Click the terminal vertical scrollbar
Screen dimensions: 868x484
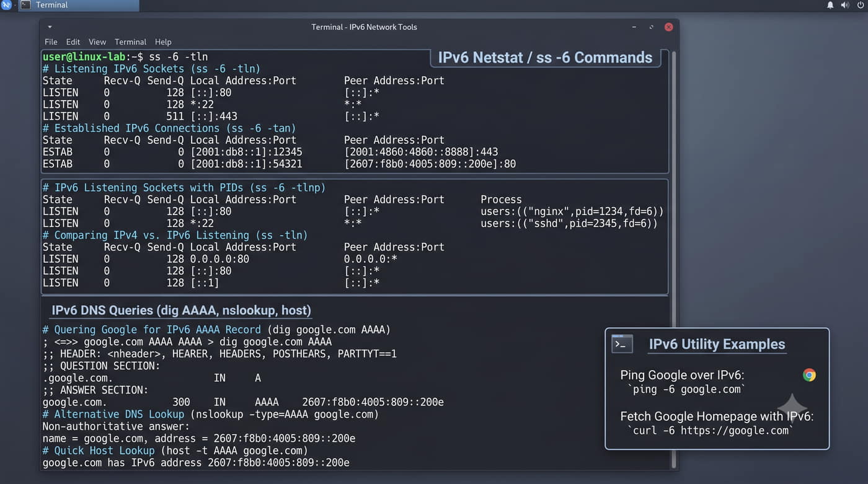(674, 259)
